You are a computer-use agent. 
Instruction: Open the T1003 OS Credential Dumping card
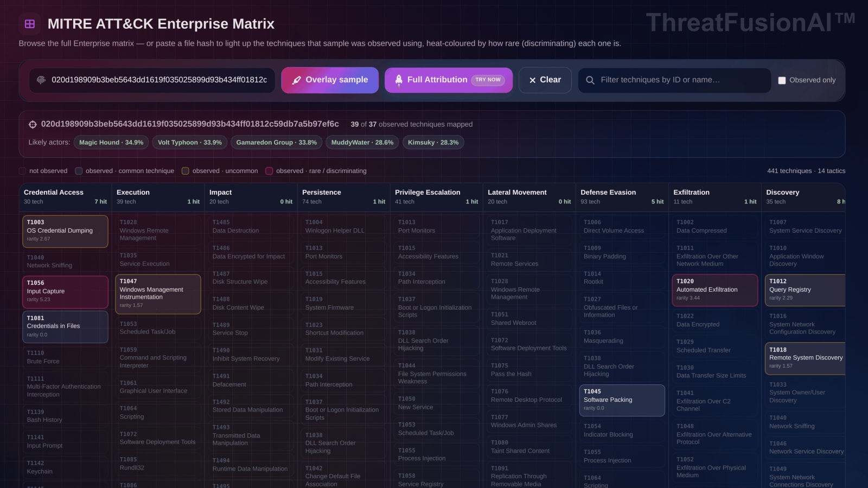point(65,232)
